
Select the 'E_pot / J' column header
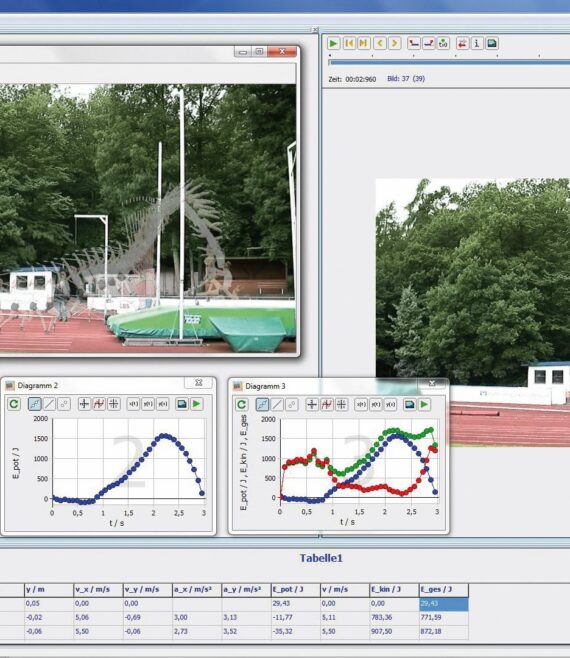pyautogui.click(x=296, y=590)
